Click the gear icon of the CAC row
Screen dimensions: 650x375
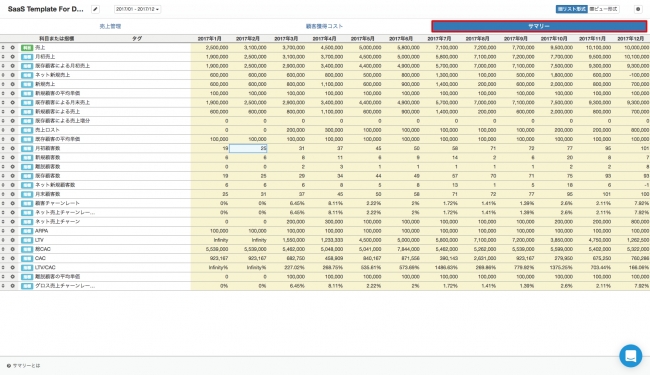pyautogui.click(x=12, y=258)
